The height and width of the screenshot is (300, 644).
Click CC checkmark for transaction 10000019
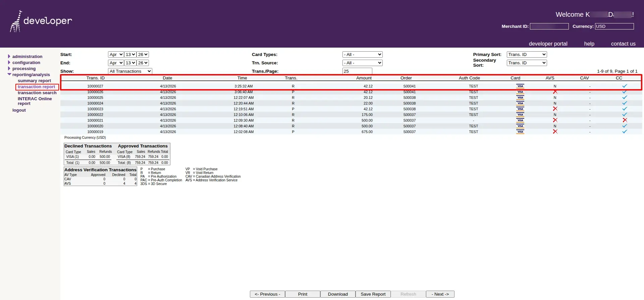[x=625, y=132]
